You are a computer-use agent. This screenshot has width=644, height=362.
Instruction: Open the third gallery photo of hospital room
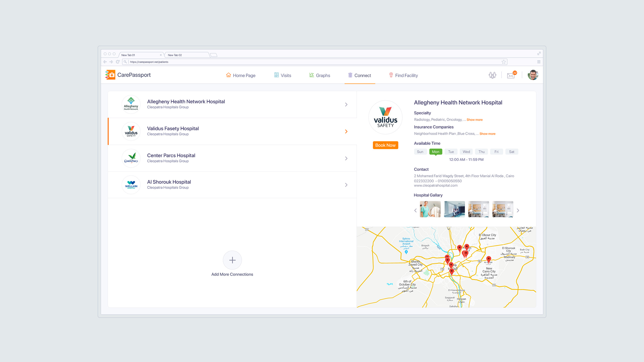click(478, 209)
